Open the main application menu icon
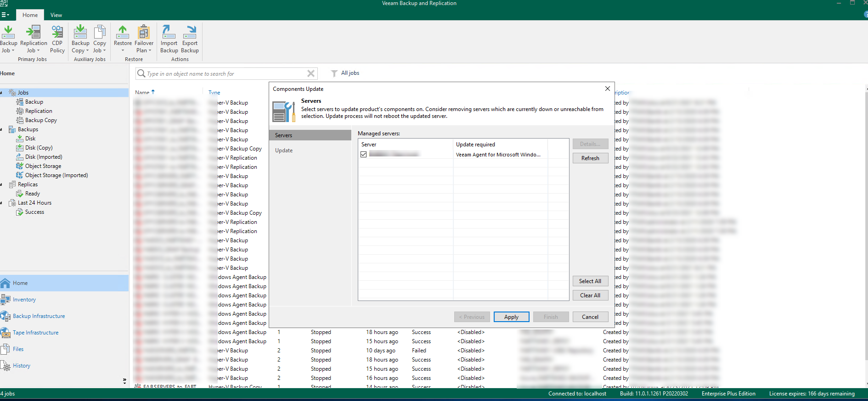Image resolution: width=868 pixels, height=401 pixels. pos(6,15)
